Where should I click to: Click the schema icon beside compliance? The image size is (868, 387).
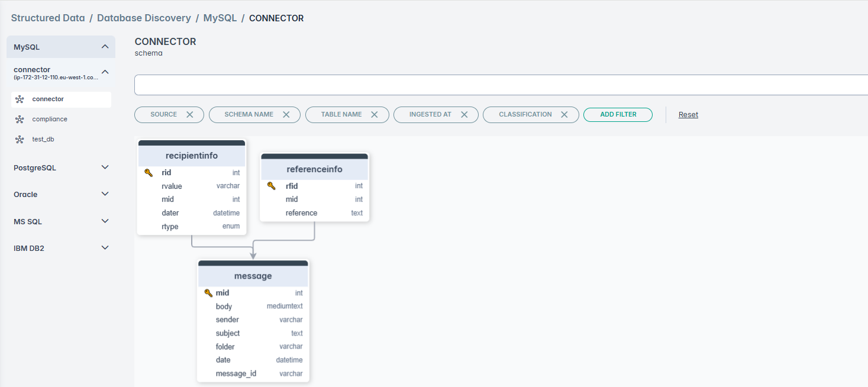[x=20, y=120]
